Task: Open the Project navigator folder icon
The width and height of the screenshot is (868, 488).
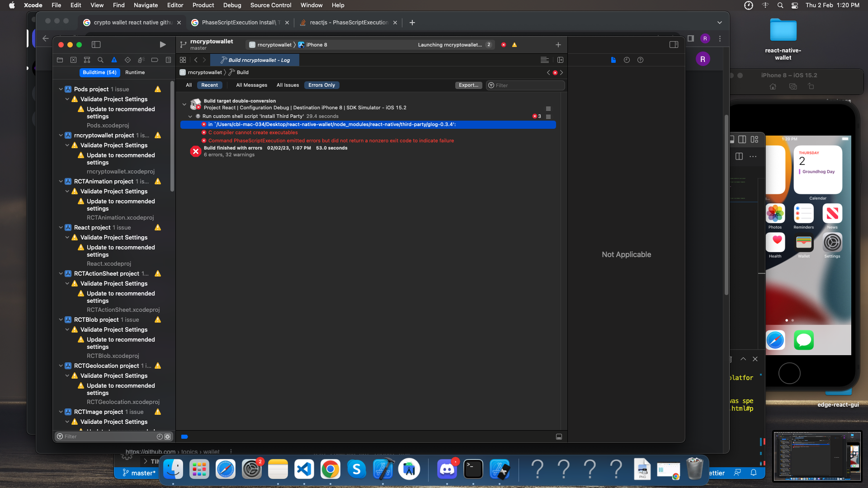Action: click(x=60, y=60)
